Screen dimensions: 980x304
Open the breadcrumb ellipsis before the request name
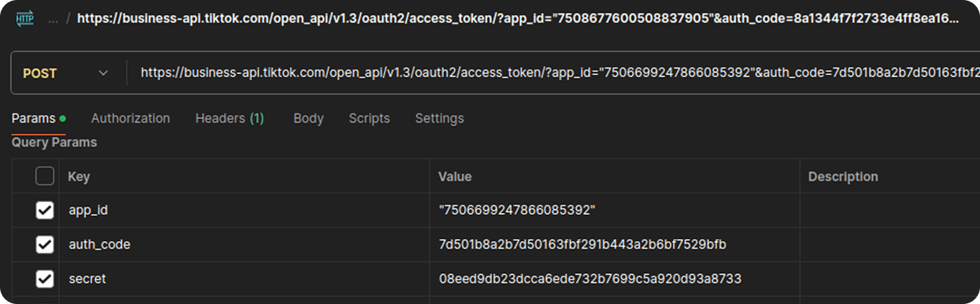54,19
